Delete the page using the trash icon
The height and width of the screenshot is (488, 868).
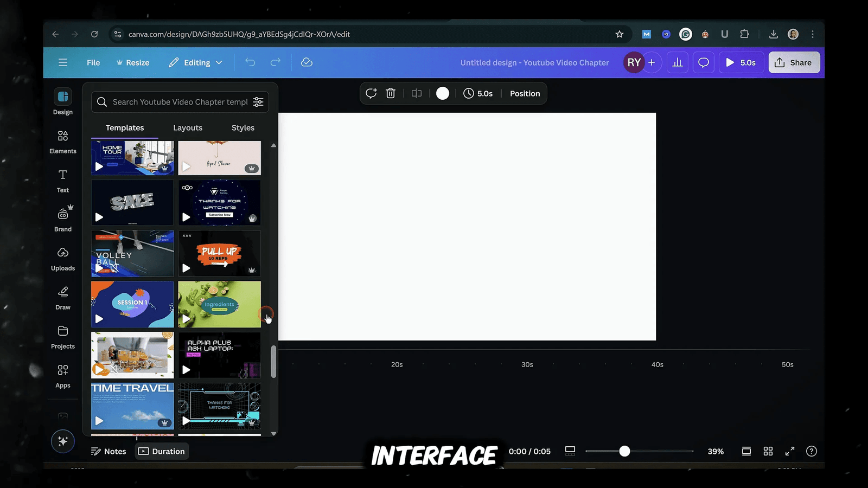click(391, 93)
